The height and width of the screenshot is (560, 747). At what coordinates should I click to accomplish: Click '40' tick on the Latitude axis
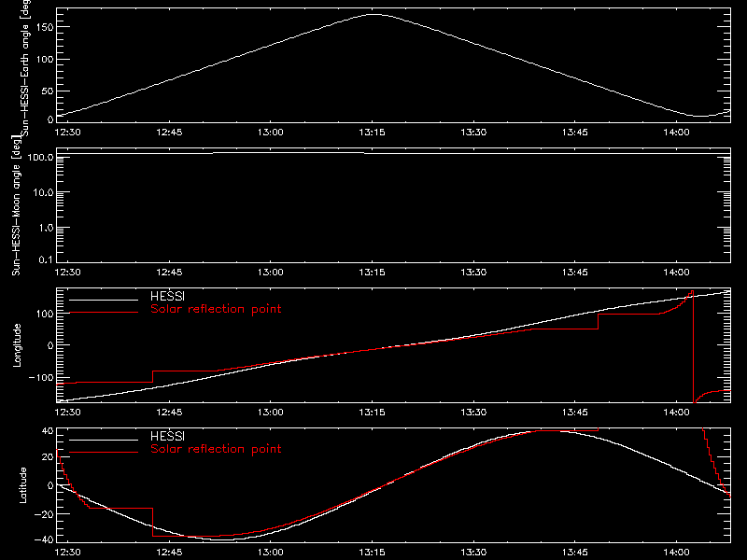pos(48,431)
